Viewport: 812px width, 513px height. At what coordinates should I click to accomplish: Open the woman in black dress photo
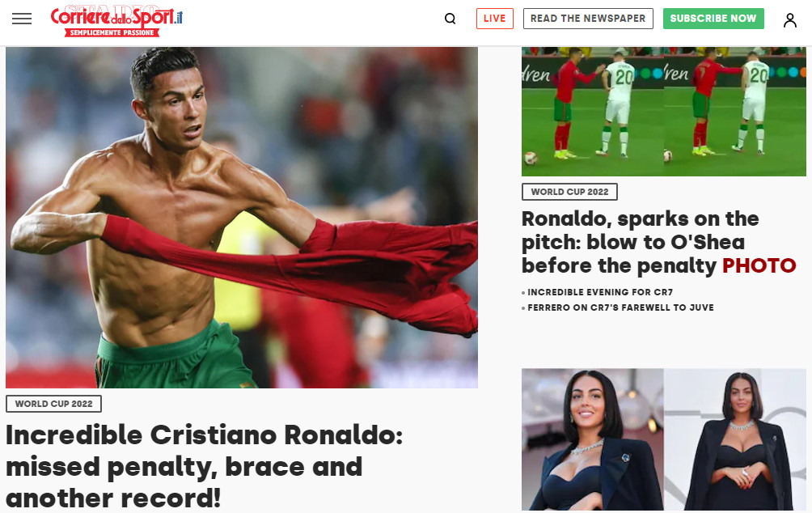coord(664,439)
